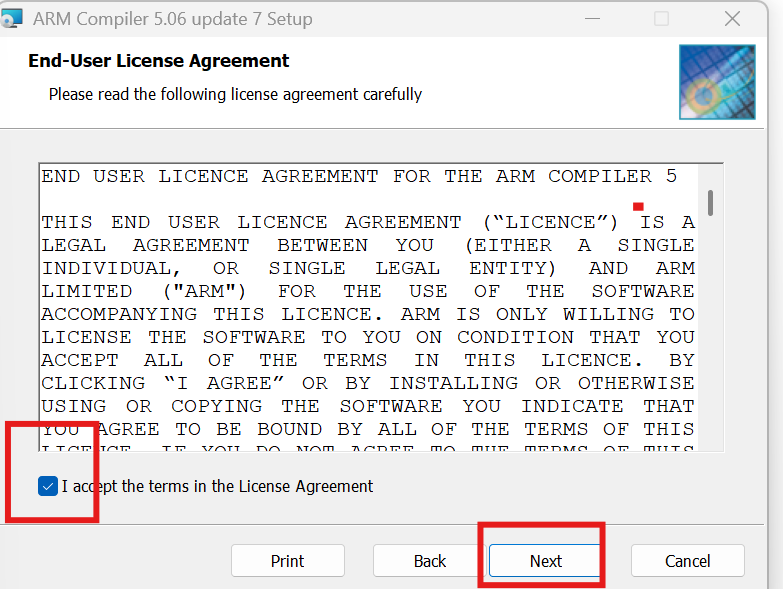Click "Please read the following license agreement carefully"
The height and width of the screenshot is (589, 783).
pyautogui.click(x=235, y=94)
